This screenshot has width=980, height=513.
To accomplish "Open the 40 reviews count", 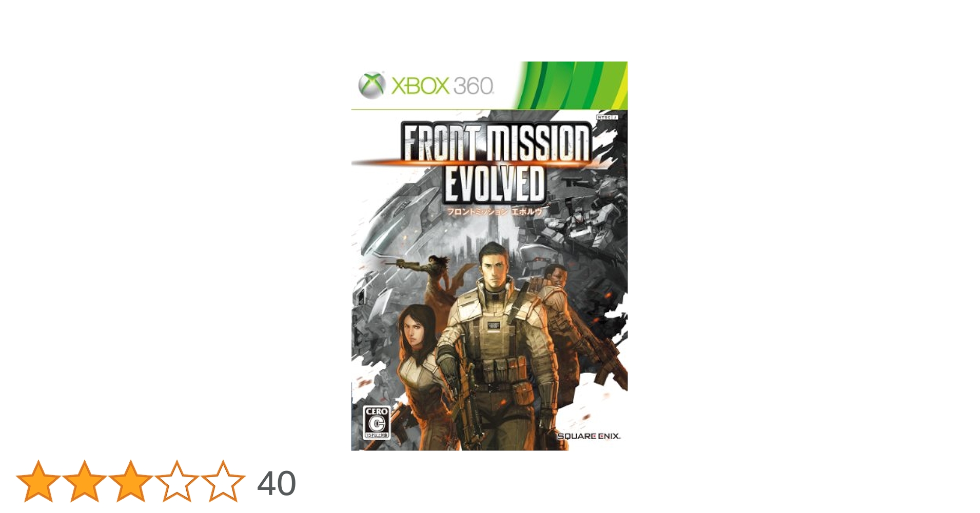I will click(x=277, y=483).
